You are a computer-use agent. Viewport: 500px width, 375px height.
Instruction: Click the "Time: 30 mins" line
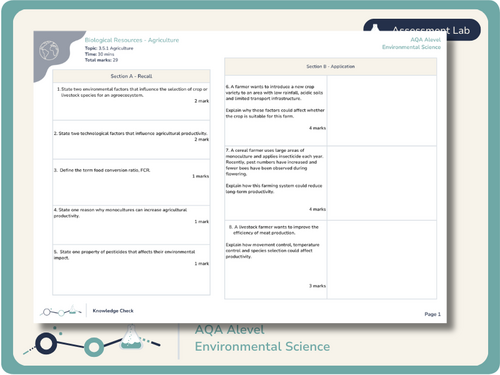click(x=99, y=54)
